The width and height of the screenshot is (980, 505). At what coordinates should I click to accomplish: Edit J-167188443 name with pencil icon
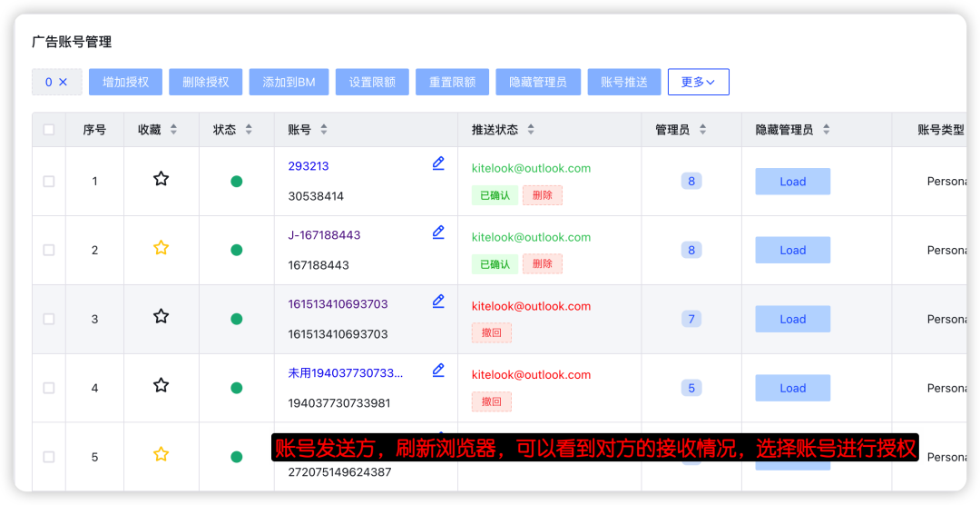(438, 233)
